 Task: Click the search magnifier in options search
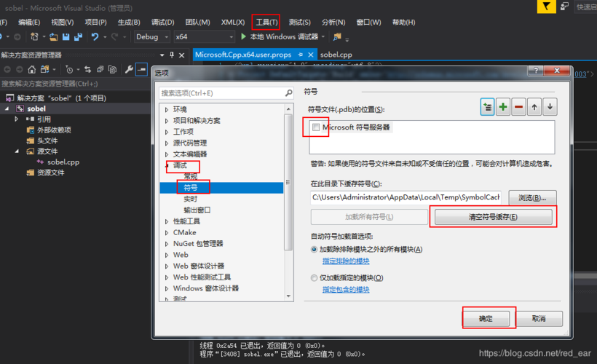(x=288, y=93)
